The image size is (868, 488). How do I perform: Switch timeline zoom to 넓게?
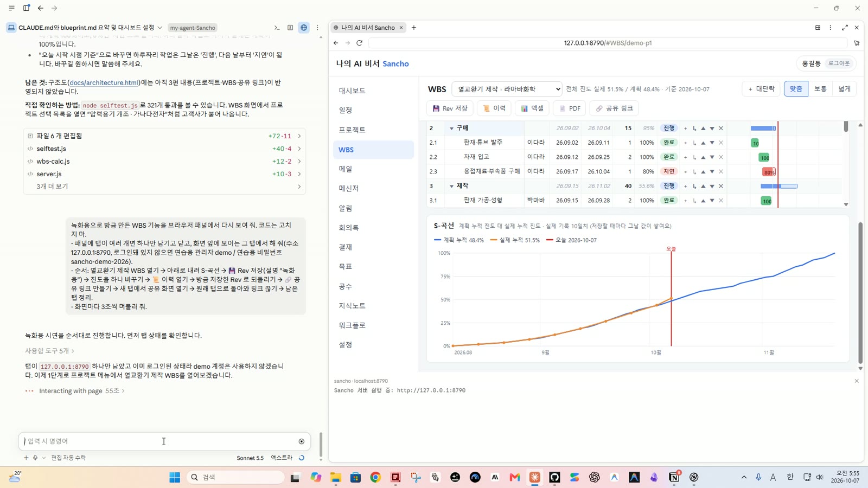click(845, 89)
